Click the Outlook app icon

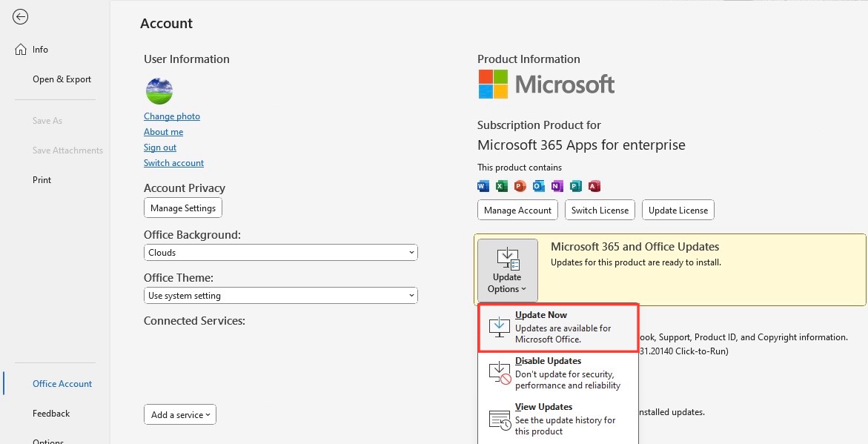pyautogui.click(x=539, y=186)
